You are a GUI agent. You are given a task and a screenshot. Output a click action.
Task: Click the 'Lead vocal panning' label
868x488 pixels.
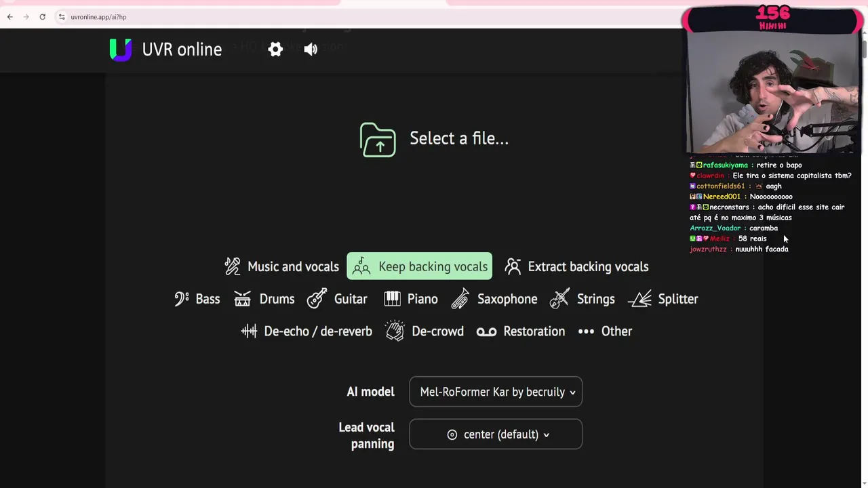[367, 435]
